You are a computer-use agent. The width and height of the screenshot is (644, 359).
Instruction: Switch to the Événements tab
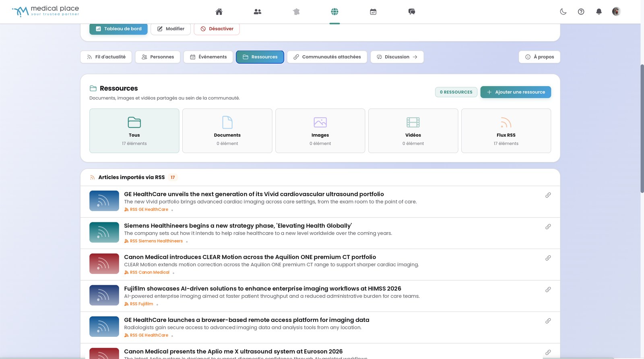pos(208,57)
